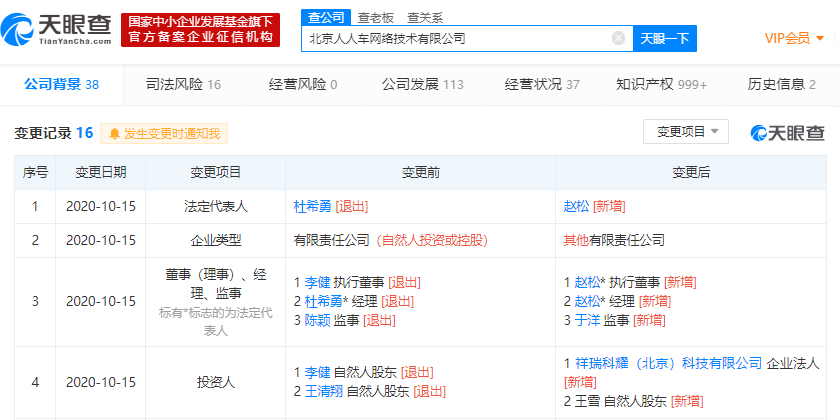Image resolution: width=840 pixels, height=420 pixels.
Task: Click 发生变更时通知我 notification button
Action: coord(164,133)
